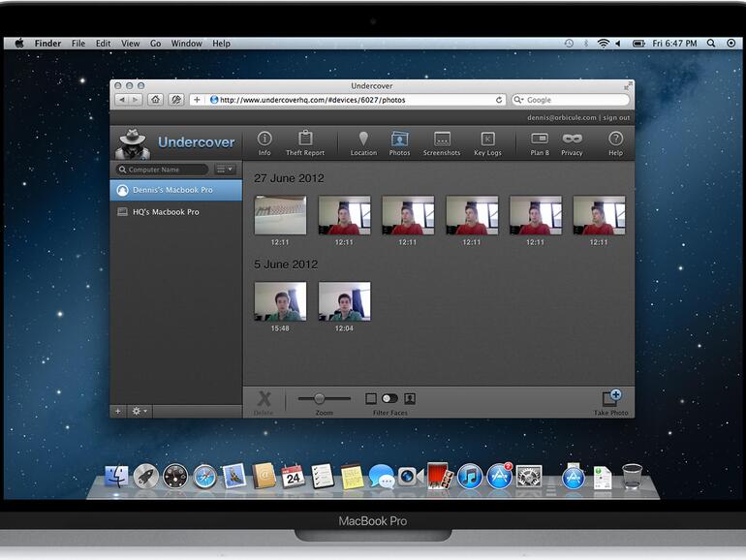Select Dennis's Macbook Pro in sidebar
This screenshot has height=560, width=746.
176,190
